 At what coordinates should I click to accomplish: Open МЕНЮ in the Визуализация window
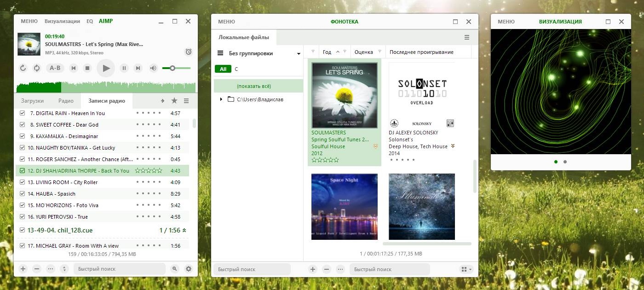tap(506, 22)
